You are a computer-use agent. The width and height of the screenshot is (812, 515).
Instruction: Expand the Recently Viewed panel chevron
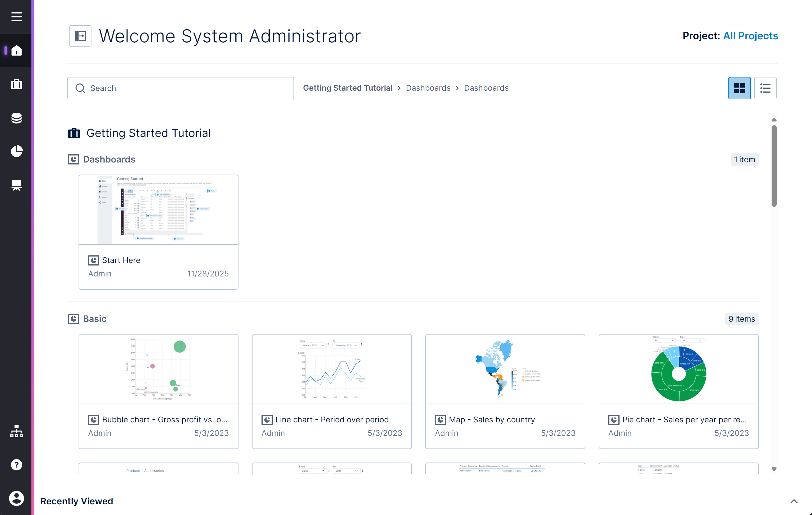(794, 501)
